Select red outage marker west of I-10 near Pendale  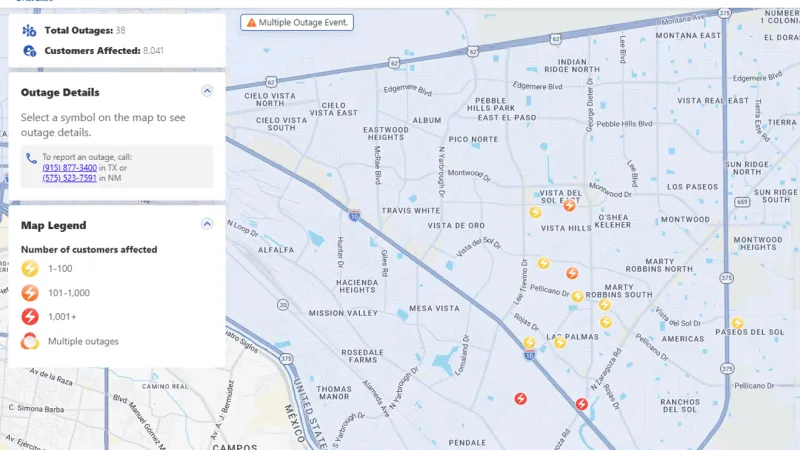520,398
